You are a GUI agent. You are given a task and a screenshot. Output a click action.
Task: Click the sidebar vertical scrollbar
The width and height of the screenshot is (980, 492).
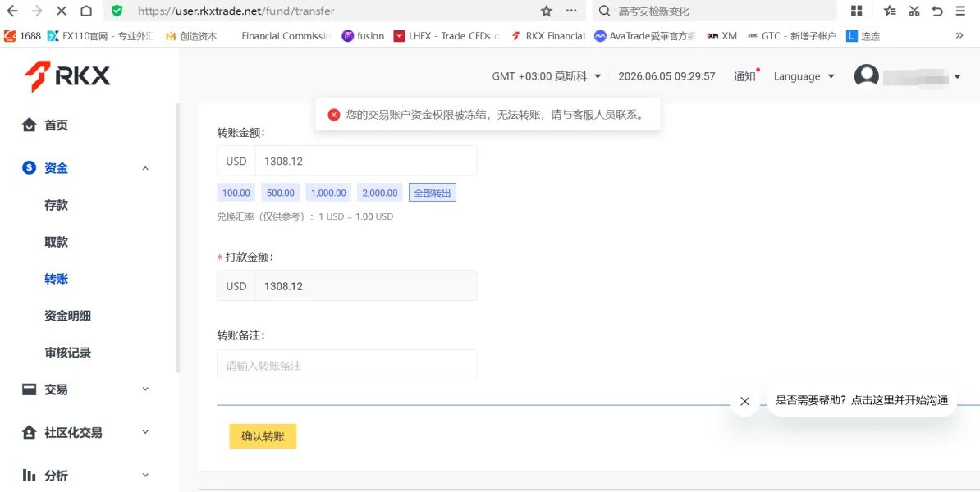click(x=177, y=238)
